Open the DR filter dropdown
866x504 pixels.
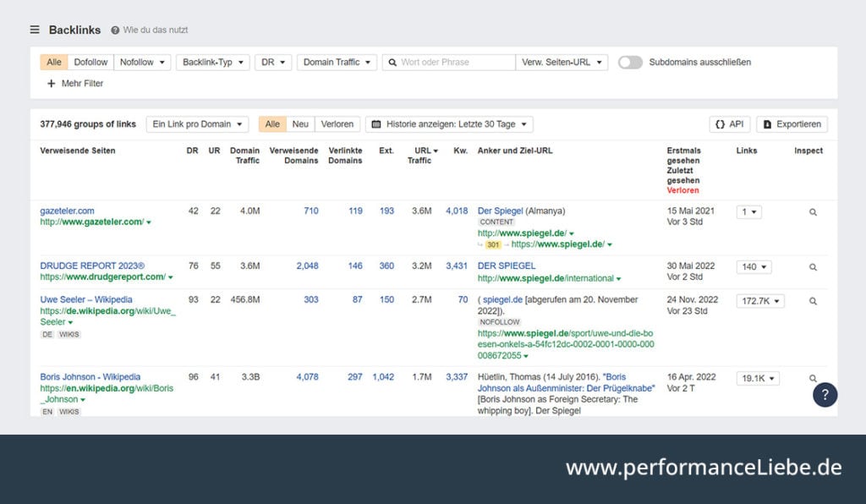[x=273, y=63]
